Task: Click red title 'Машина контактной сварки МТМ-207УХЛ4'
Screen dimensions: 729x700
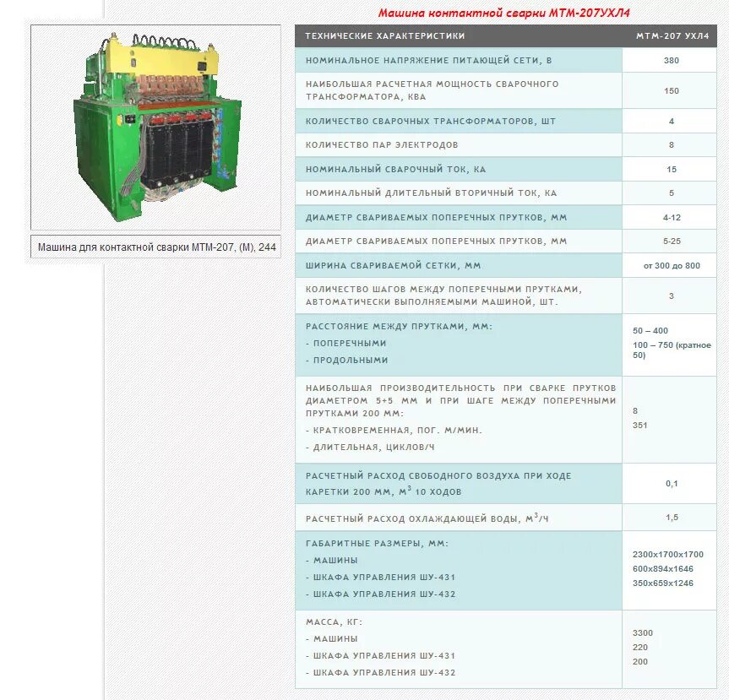Action: [504, 13]
